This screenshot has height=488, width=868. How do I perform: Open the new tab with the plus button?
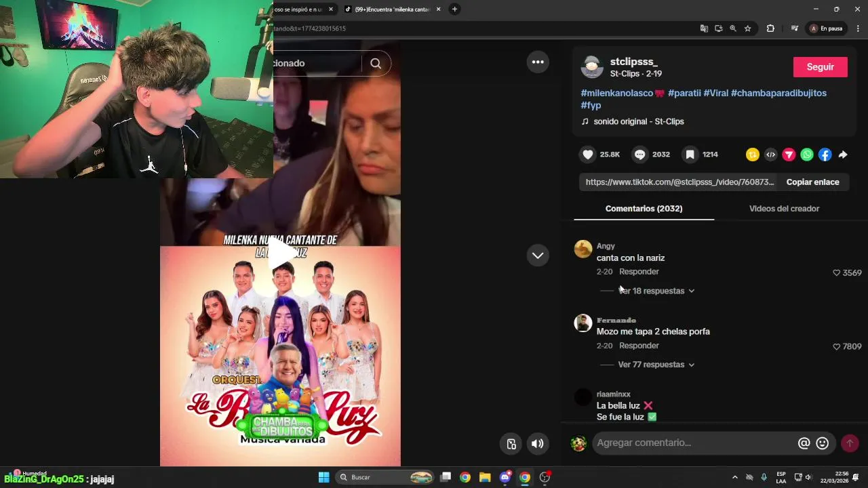pyautogui.click(x=454, y=9)
